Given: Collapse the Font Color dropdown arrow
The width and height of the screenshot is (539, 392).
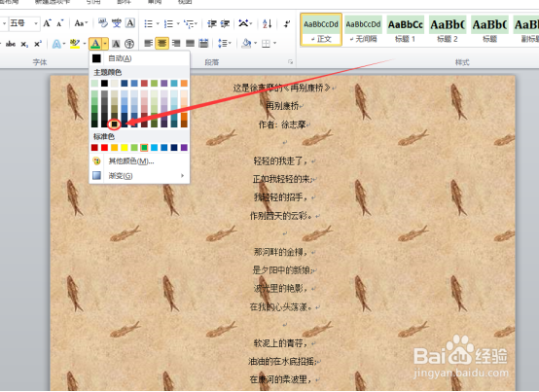Looking at the screenshot, I should coord(105,44).
